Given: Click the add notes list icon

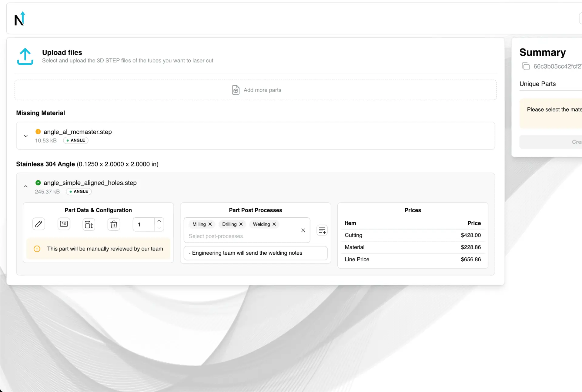Looking at the screenshot, I should pos(322,230).
